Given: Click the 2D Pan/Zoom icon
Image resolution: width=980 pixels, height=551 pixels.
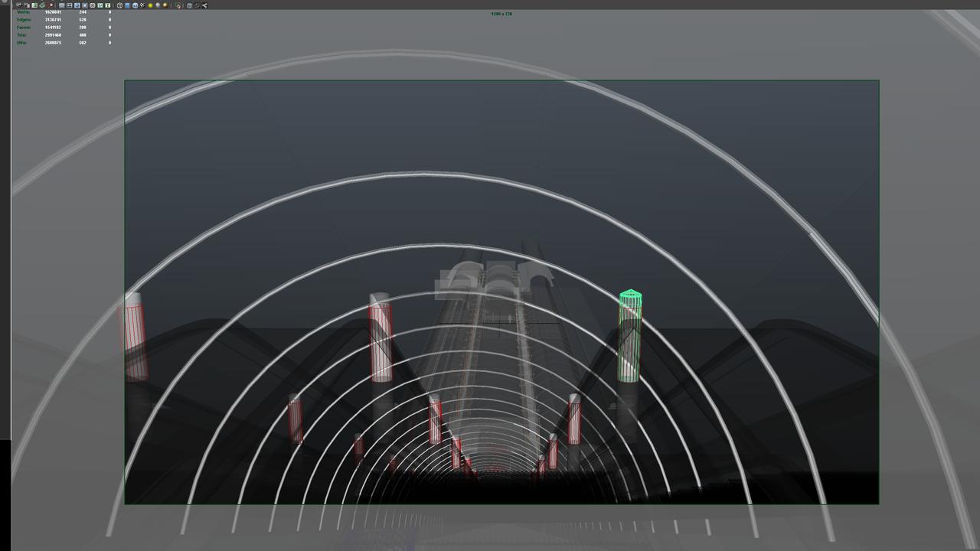Looking at the screenshot, I should [51, 5].
